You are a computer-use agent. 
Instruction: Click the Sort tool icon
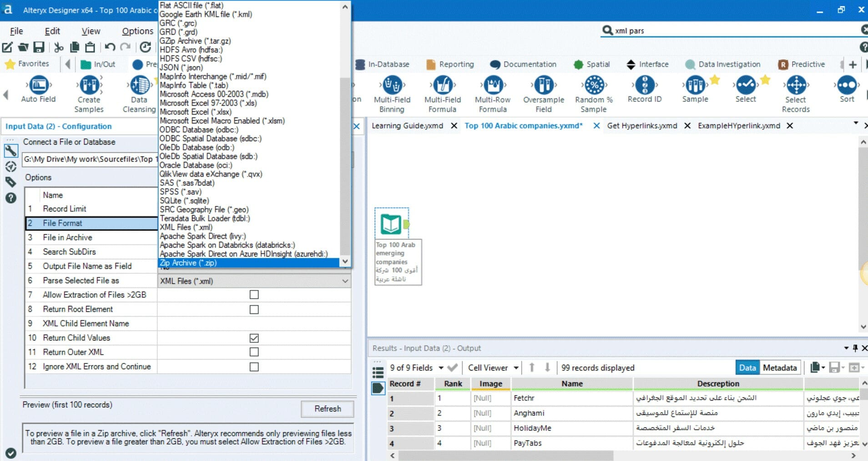[x=847, y=85]
